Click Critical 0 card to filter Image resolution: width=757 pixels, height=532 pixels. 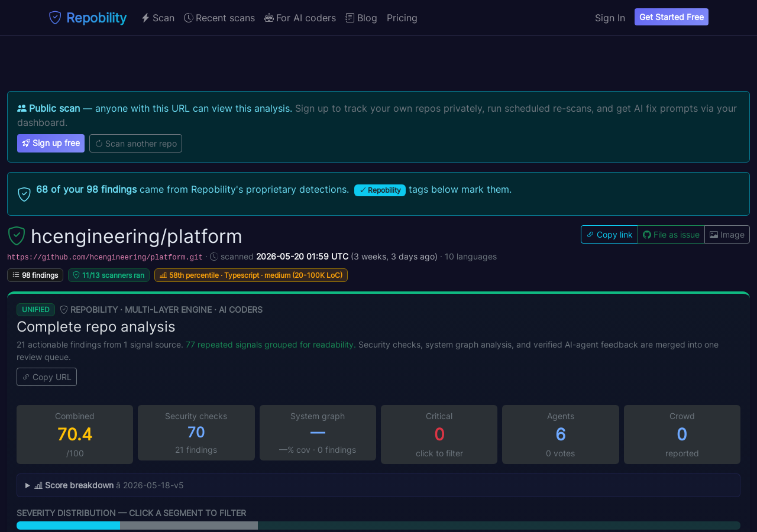439,434
